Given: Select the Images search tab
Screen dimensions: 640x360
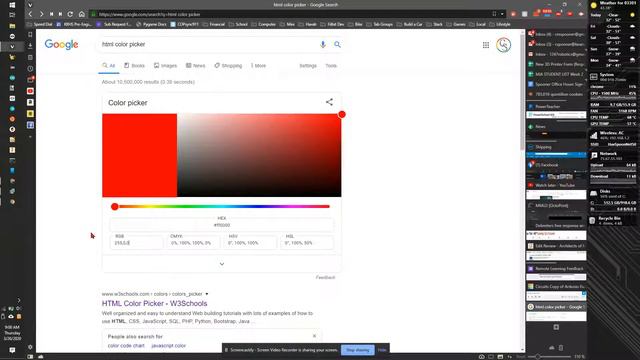Looking at the screenshot, I should pyautogui.click(x=165, y=65).
